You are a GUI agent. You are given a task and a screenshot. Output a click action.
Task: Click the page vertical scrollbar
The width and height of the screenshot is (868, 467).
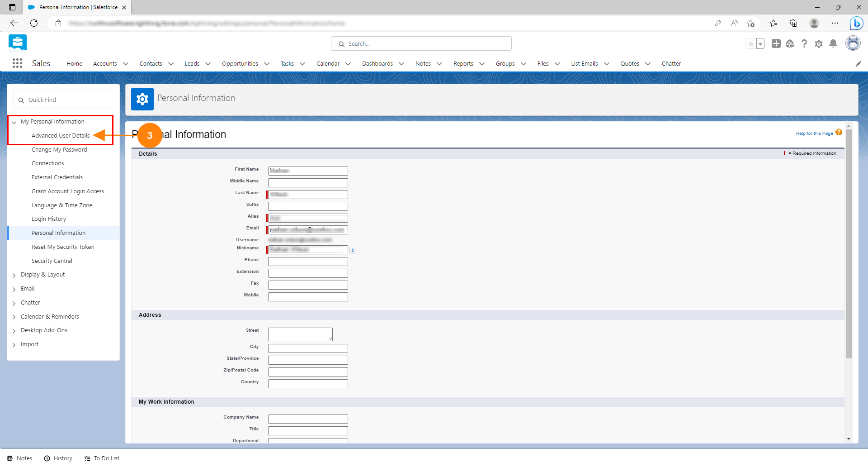(x=849, y=244)
